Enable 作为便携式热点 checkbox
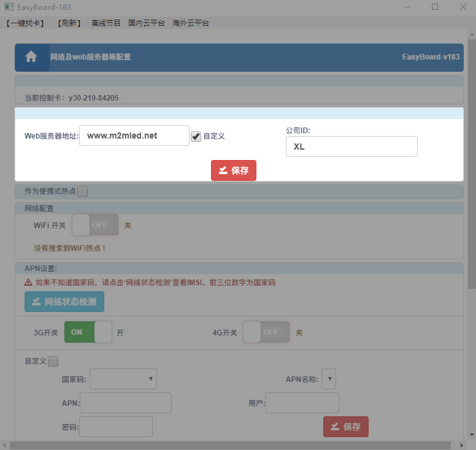 [x=83, y=191]
